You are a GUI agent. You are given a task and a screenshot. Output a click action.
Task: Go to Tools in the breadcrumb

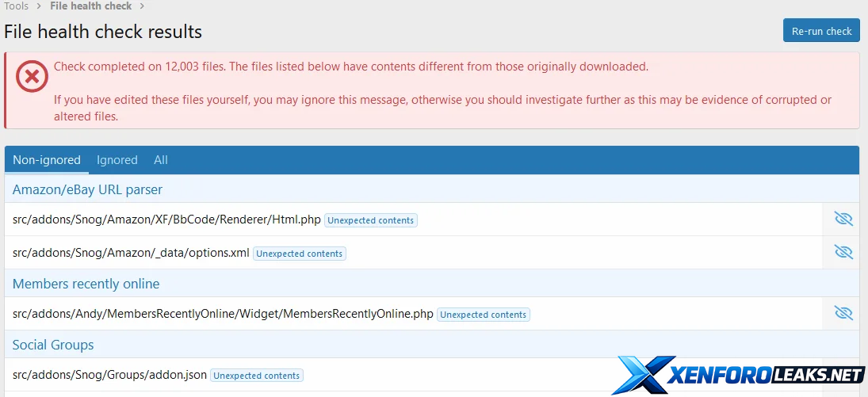click(17, 6)
